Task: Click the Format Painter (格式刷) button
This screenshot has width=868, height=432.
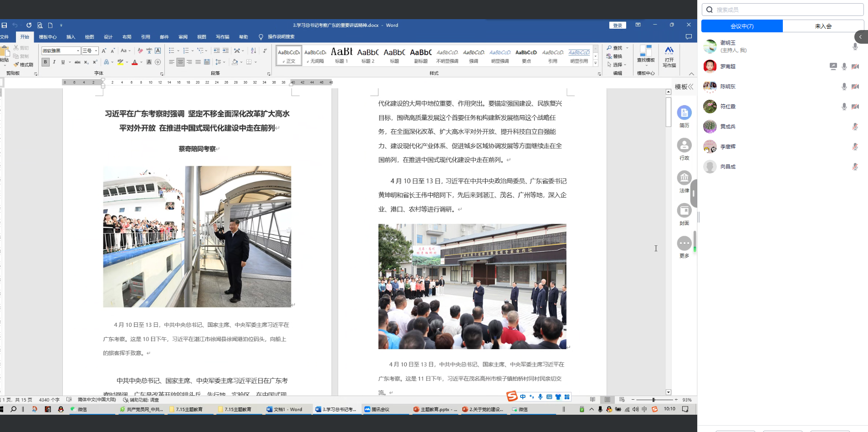Action: pyautogui.click(x=24, y=65)
